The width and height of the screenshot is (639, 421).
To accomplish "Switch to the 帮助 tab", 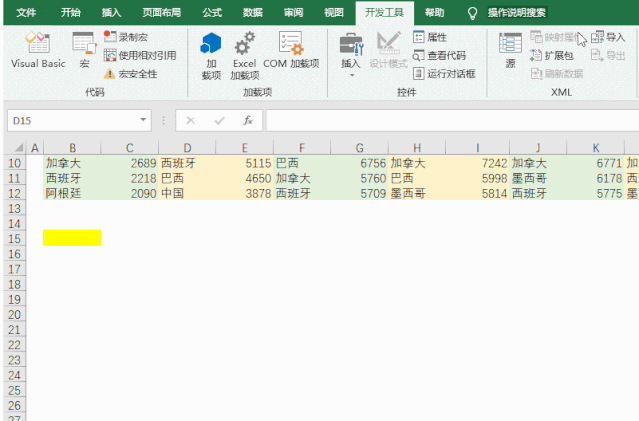I will 434,13.
